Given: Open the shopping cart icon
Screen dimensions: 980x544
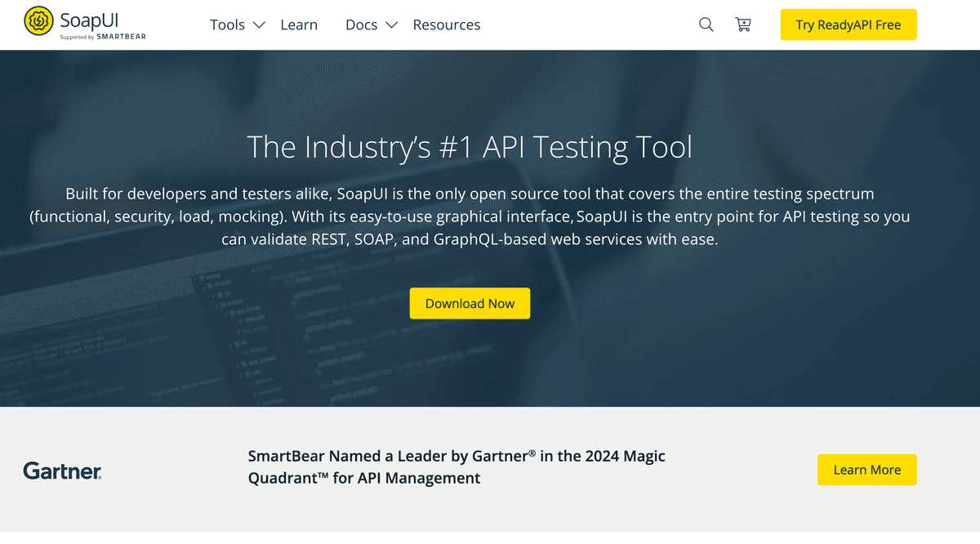Looking at the screenshot, I should pos(743,25).
